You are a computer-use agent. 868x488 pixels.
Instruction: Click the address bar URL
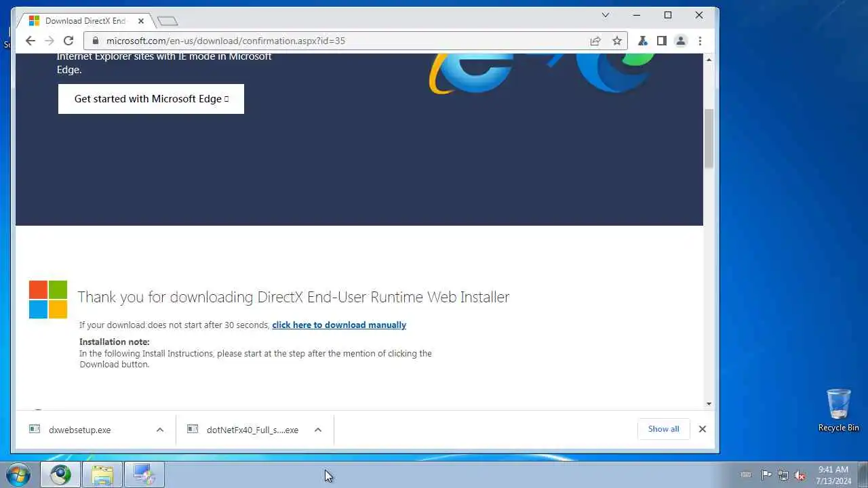(226, 41)
